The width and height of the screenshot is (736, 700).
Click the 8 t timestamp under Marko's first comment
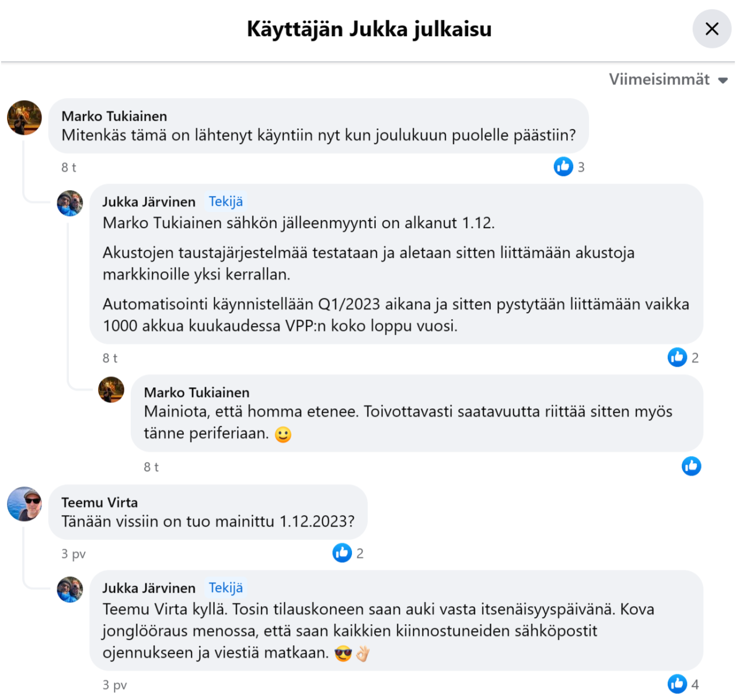(x=69, y=167)
